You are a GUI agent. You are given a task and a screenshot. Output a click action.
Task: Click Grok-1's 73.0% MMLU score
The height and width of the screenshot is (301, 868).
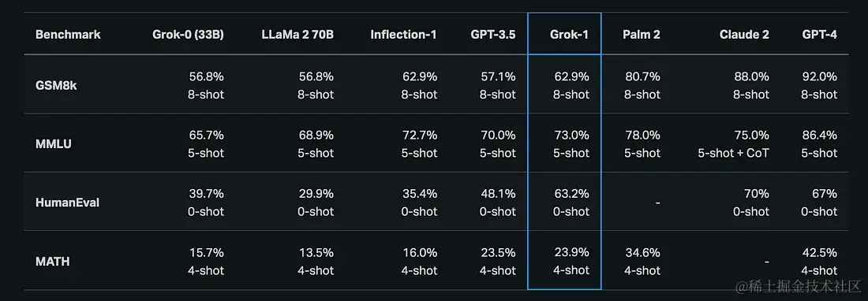(x=571, y=136)
